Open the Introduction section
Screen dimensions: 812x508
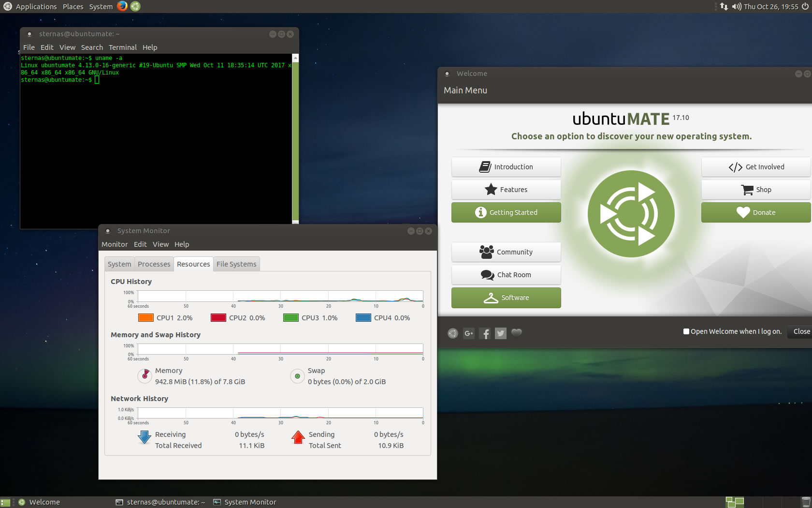pyautogui.click(x=506, y=167)
